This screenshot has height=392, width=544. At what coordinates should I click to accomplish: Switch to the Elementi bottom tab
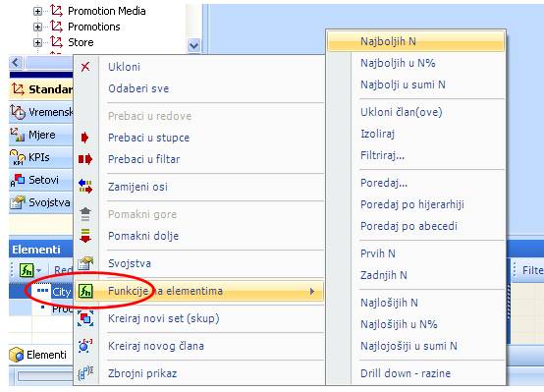point(38,355)
